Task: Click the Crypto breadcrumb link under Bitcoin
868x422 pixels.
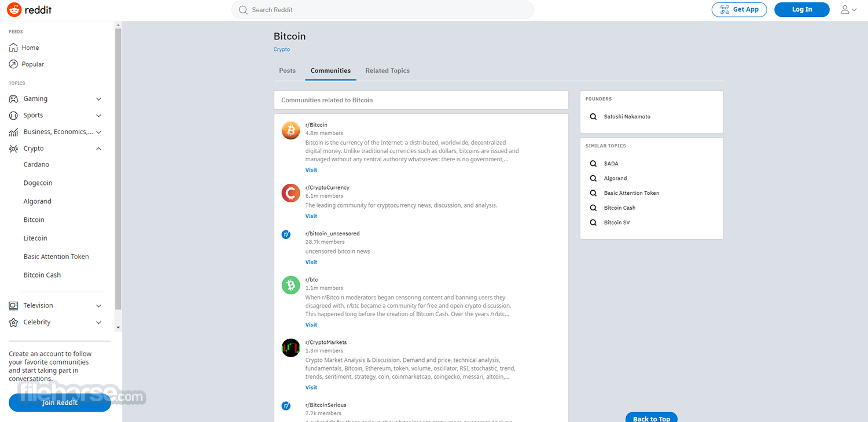Action: [282, 50]
